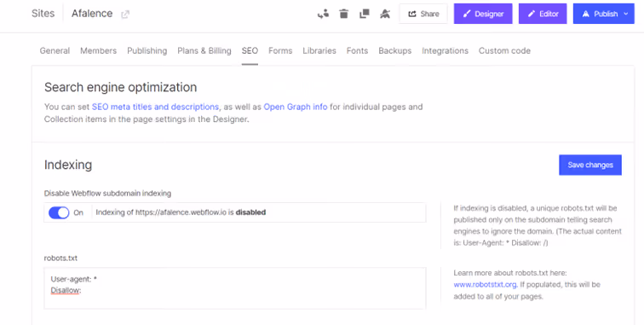Switch to the Publishing tab
The width and height of the screenshot is (644, 325).
click(147, 50)
